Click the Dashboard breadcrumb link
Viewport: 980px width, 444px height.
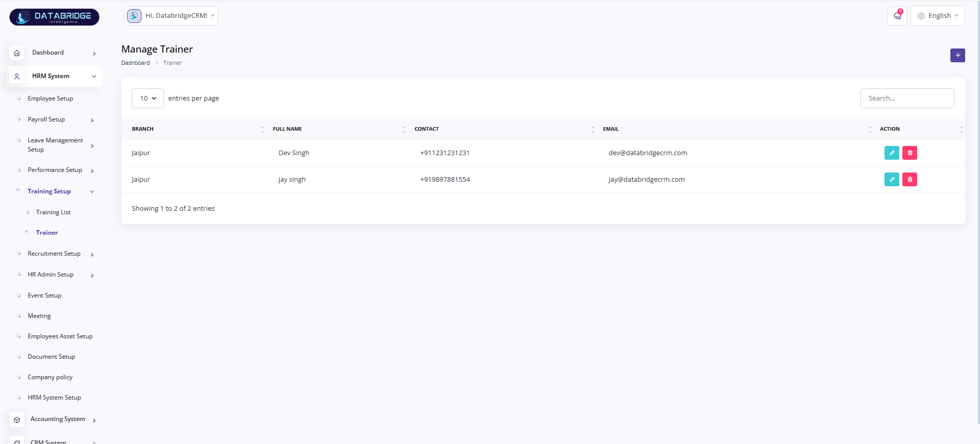(x=135, y=63)
